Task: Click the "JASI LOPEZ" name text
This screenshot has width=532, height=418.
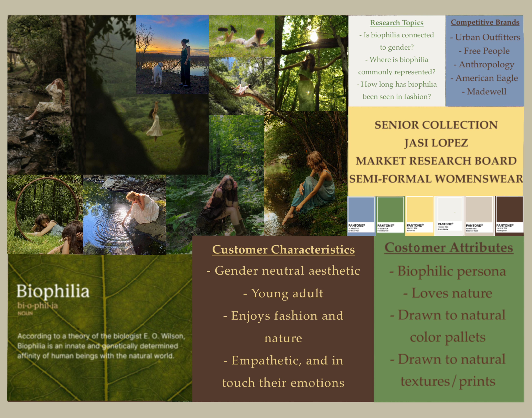Action: (x=436, y=143)
